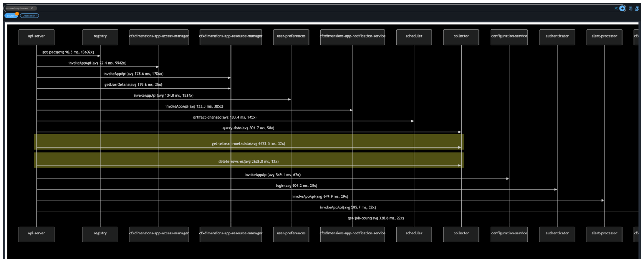
Task: Open the Source filter dropdown
Action: [11, 16]
